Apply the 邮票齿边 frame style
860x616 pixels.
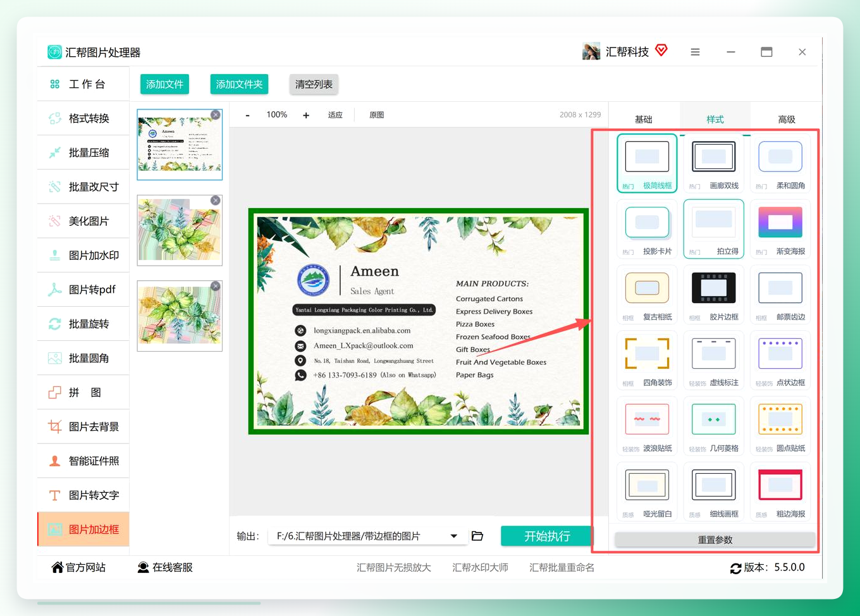[780, 294]
